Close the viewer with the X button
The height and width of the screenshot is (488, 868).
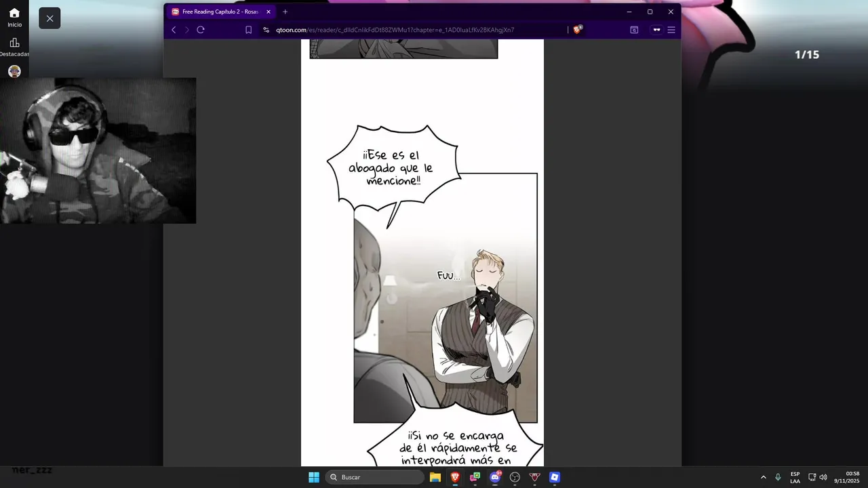(x=50, y=18)
